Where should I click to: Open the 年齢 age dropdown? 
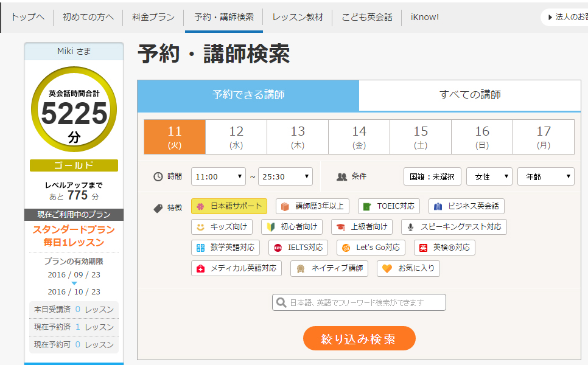[546, 176]
